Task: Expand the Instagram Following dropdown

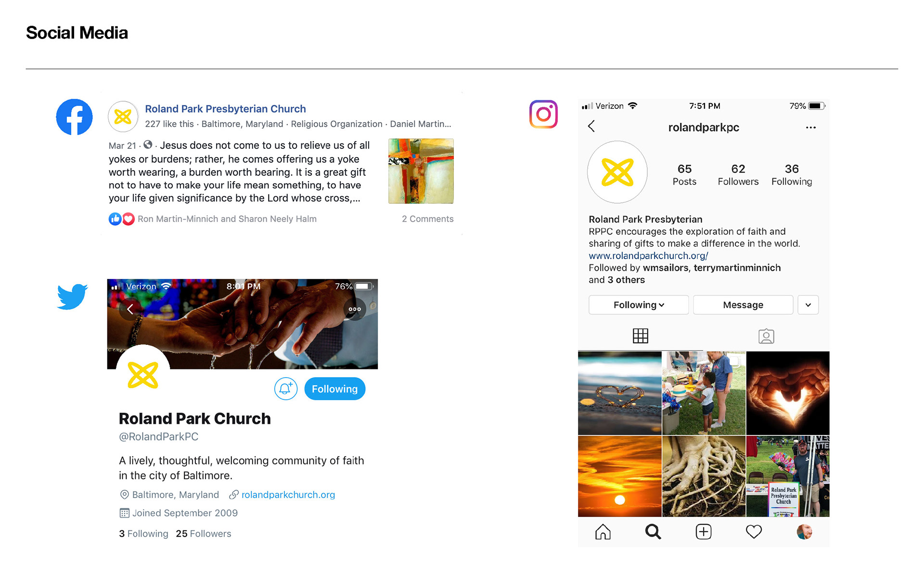Action: coord(639,305)
